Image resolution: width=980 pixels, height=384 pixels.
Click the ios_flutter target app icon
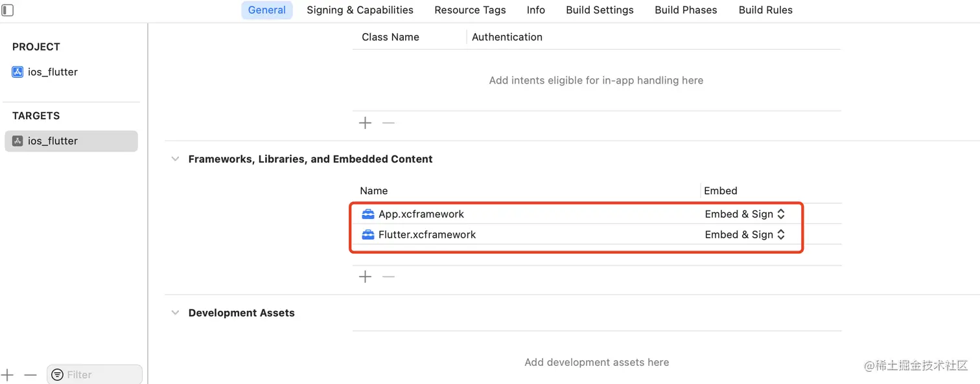click(17, 141)
